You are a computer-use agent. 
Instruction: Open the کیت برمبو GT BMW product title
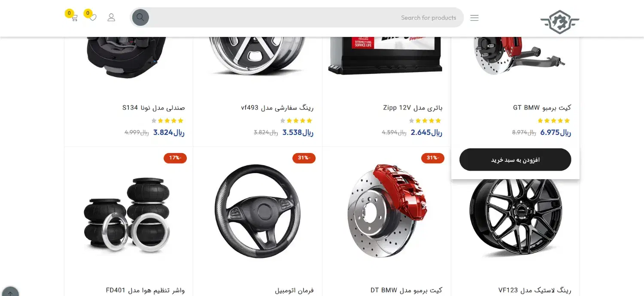[542, 107]
